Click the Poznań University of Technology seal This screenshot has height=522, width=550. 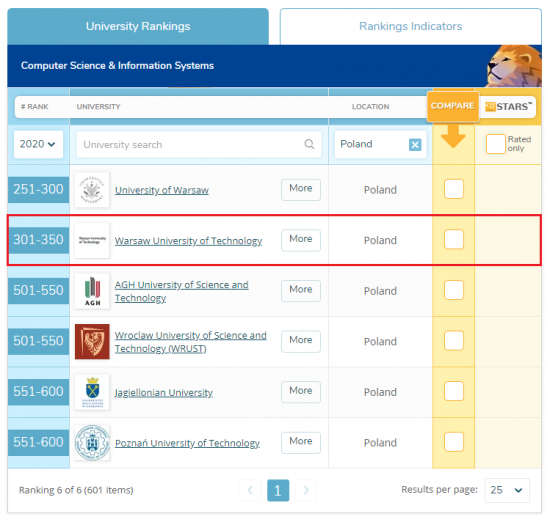point(92,442)
